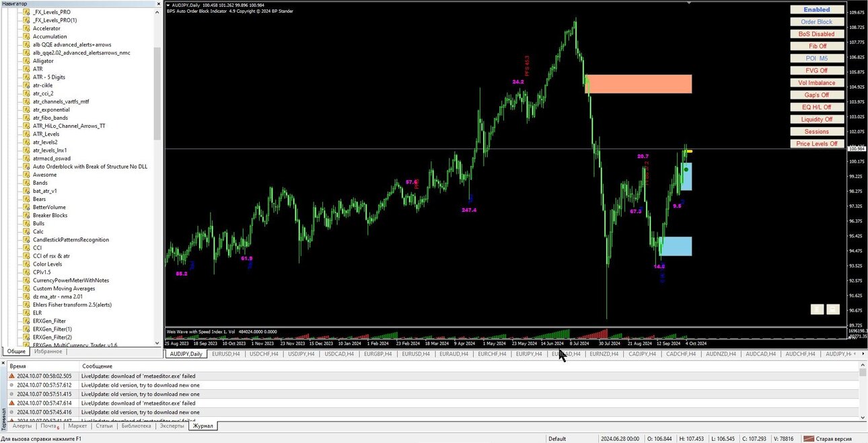The image size is (868, 443).
Task: Switch to the EURUSD,H4 chart tab next to AUDJPY,Daily
Action: (x=225, y=354)
